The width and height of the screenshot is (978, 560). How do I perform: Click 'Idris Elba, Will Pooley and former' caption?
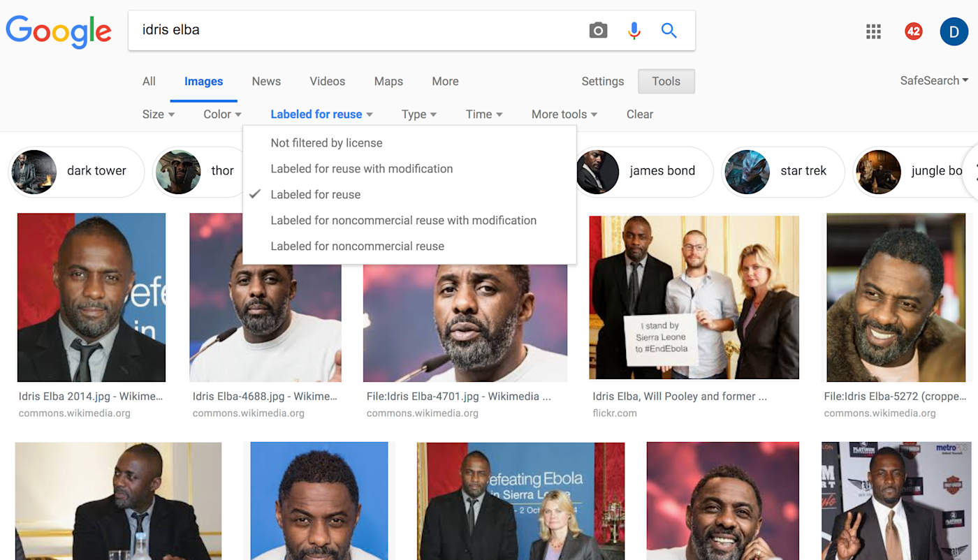coord(680,397)
